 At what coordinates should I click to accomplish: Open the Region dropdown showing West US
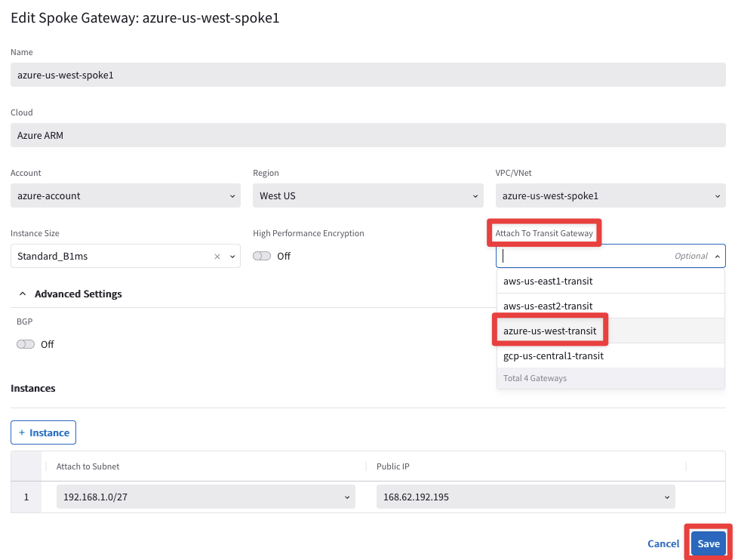(367, 196)
